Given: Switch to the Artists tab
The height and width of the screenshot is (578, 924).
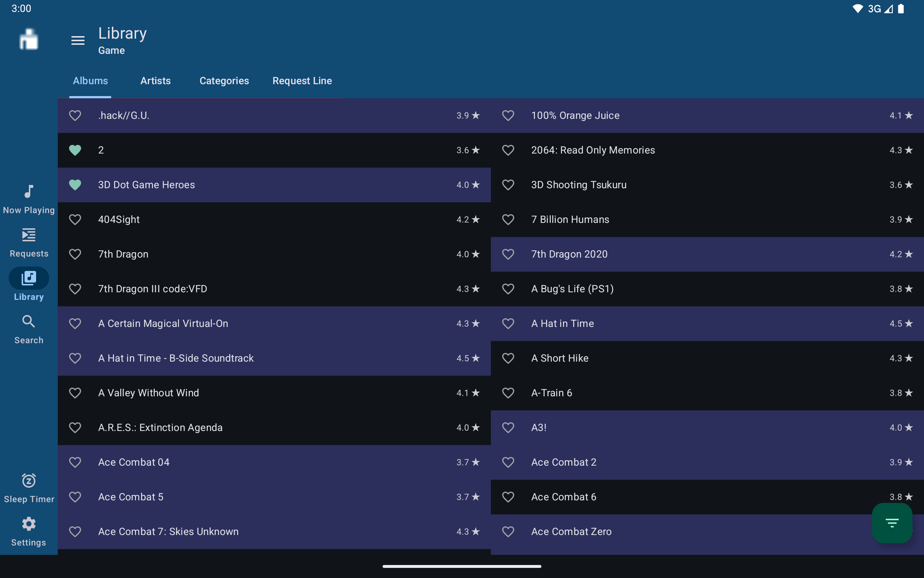Looking at the screenshot, I should tap(156, 81).
